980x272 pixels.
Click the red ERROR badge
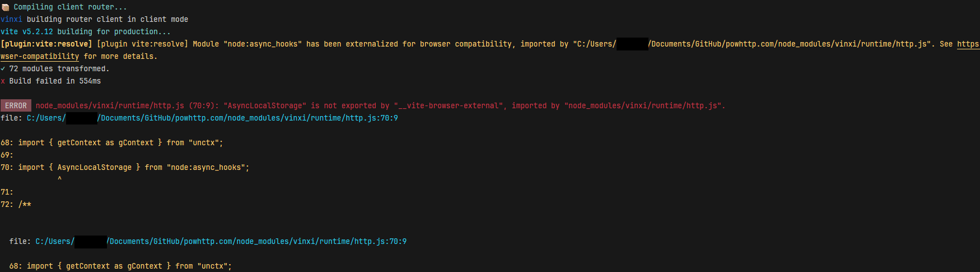pos(16,105)
